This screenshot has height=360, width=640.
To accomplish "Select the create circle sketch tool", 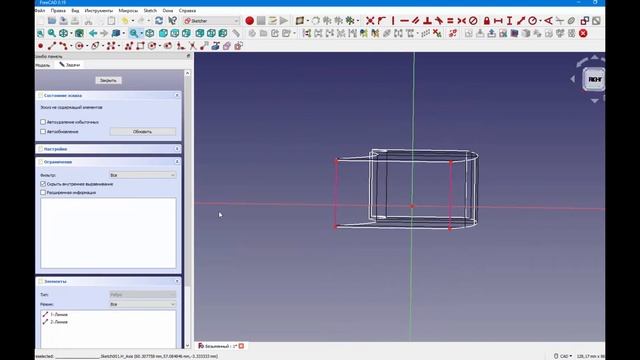I will (x=79, y=46).
